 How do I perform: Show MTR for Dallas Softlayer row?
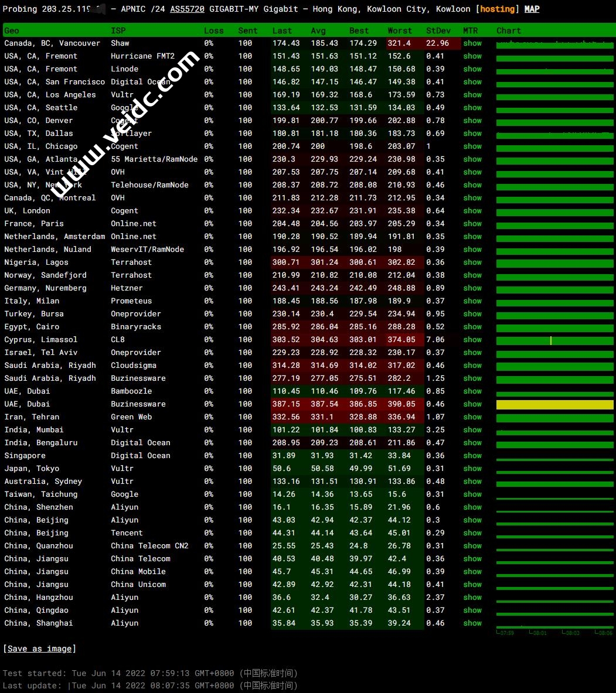pos(472,133)
